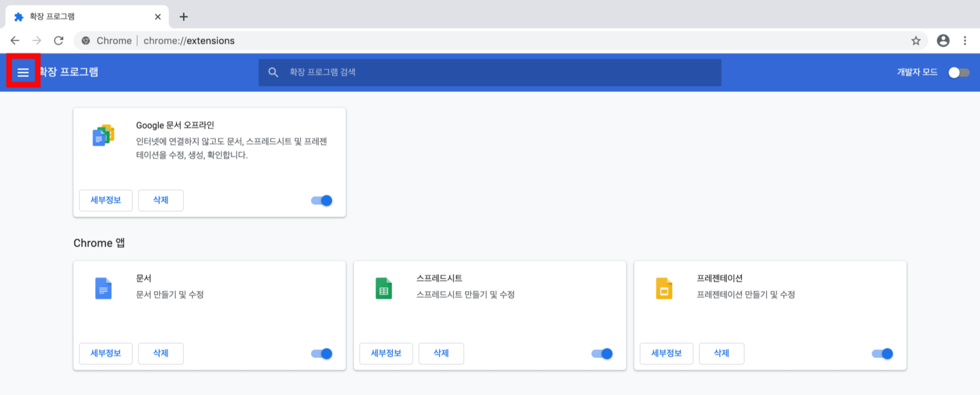Click the 확장 프로그램 header title
This screenshot has width=980, height=395.
(x=69, y=72)
